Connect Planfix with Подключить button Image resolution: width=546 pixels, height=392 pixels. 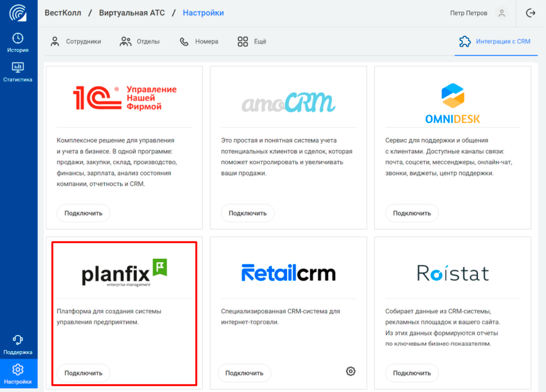(83, 373)
